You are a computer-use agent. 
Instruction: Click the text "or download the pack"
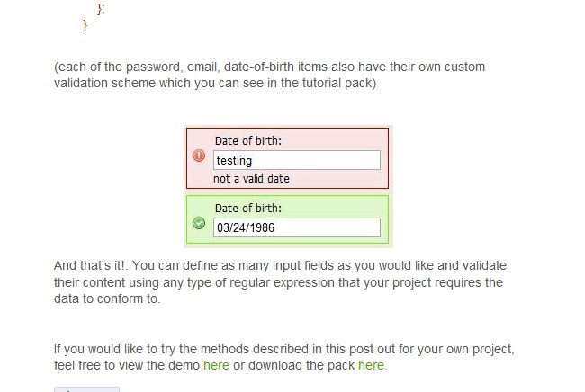click(x=293, y=365)
